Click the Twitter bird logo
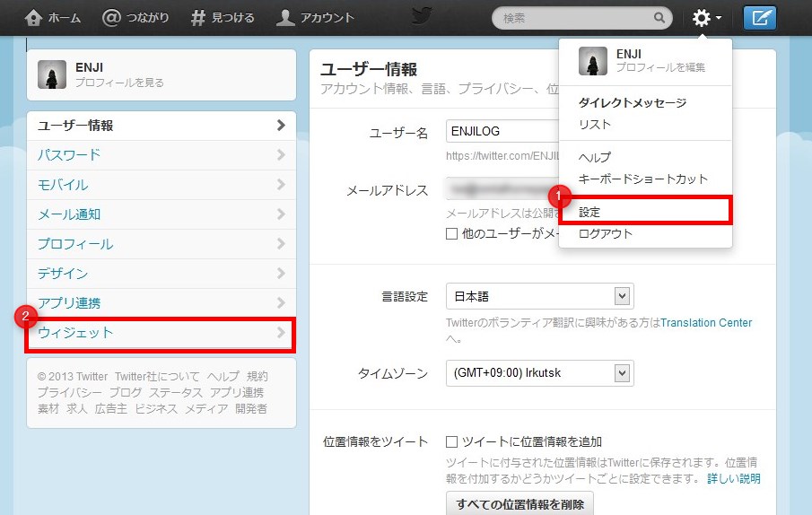Screen dimensions: 812x515 (422, 16)
